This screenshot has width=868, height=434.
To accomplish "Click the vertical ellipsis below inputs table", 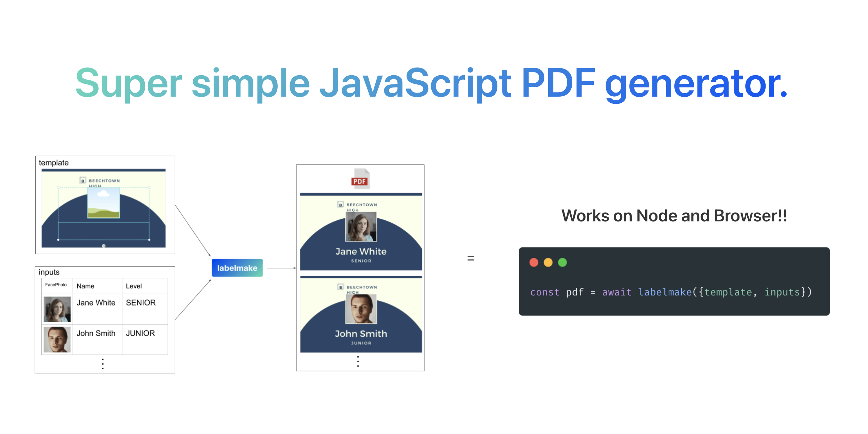I will pyautogui.click(x=103, y=364).
